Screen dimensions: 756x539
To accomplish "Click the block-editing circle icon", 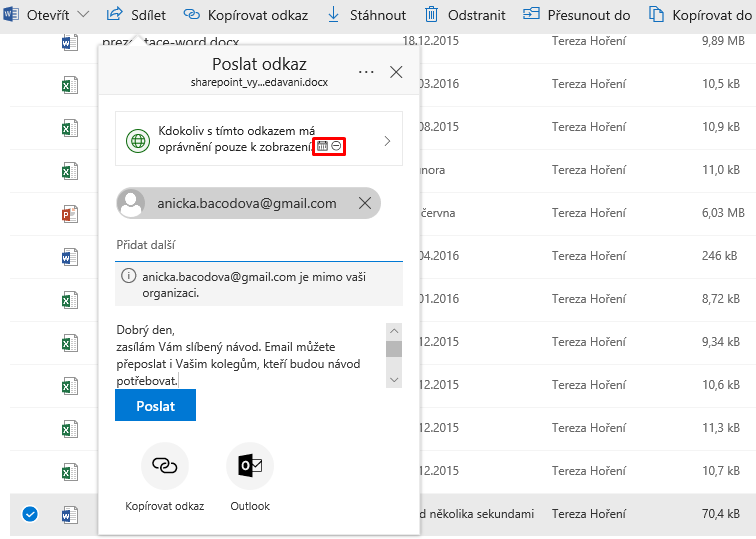I will coord(336,146).
